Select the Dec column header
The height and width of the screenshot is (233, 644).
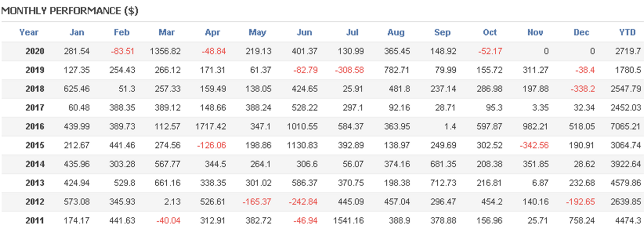(x=582, y=32)
